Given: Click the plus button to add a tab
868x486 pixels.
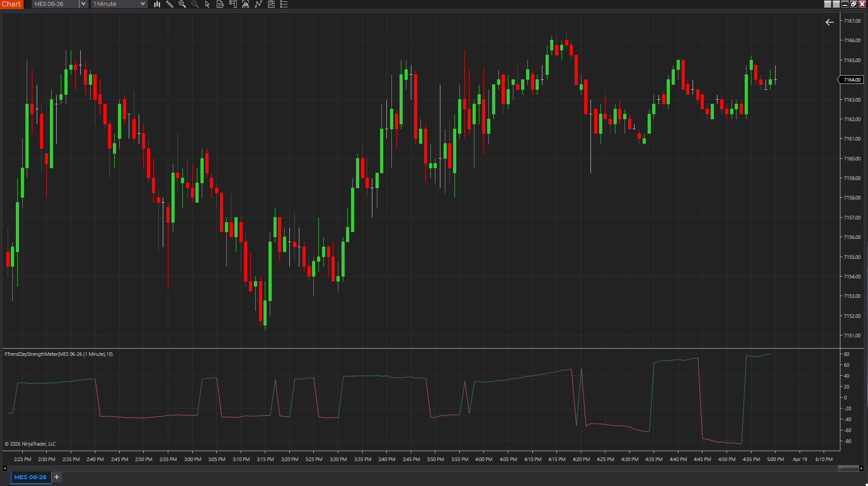Looking at the screenshot, I should click(56, 477).
